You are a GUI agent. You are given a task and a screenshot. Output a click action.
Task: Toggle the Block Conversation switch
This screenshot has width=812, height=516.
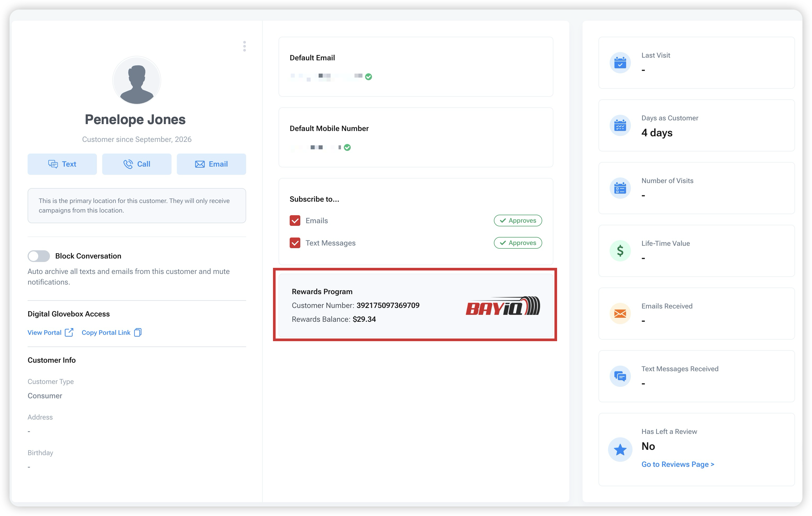tap(39, 256)
